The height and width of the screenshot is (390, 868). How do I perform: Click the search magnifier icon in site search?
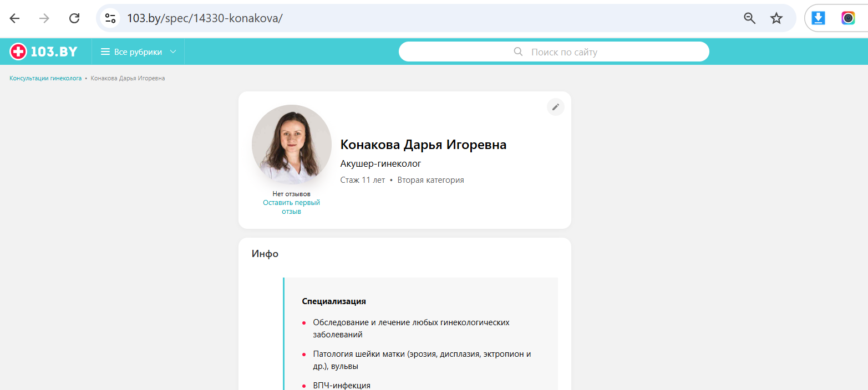[519, 52]
